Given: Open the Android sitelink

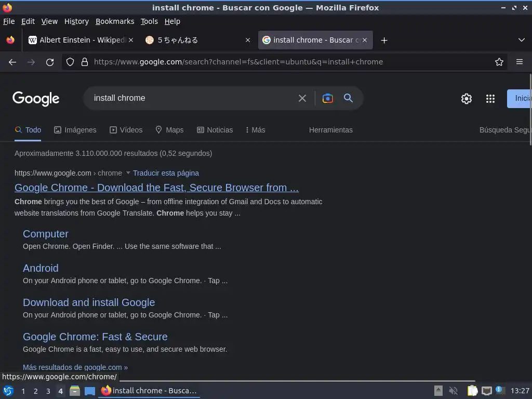Looking at the screenshot, I should point(41,268).
